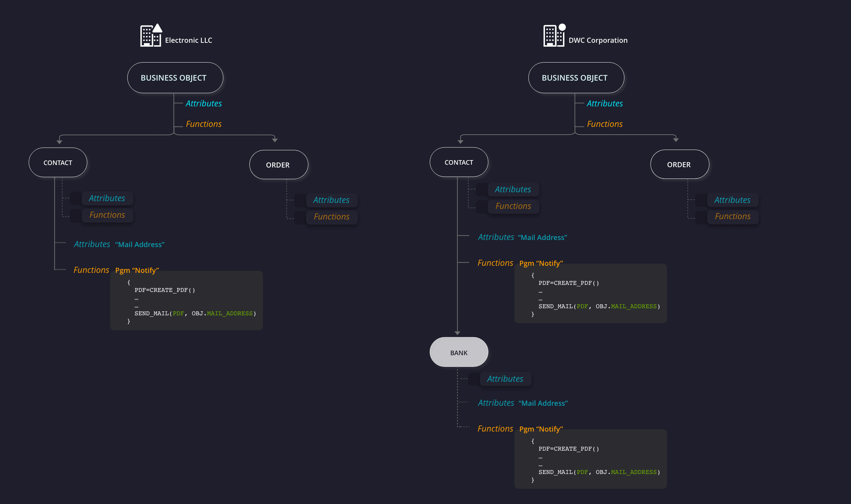The image size is (851, 504).
Task: Click the DWC CONTACT Notify code block
Action: pos(591,293)
